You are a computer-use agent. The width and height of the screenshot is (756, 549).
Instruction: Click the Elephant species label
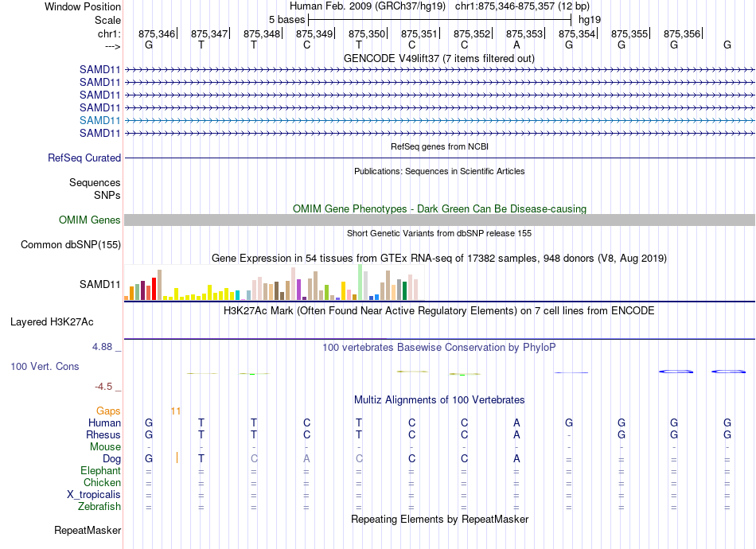point(100,470)
